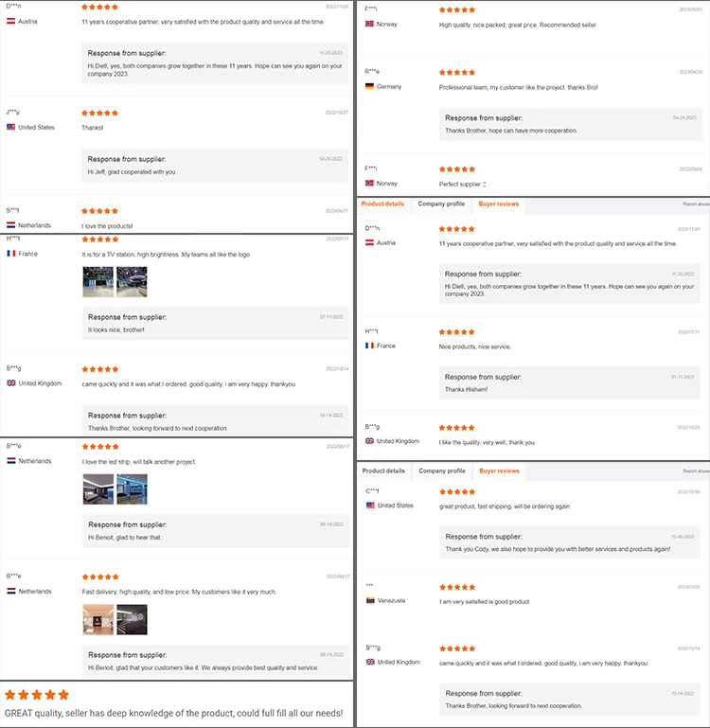Viewport: 710px width, 728px height.
Task: Click the Venezuela flag icon
Action: 370,600
